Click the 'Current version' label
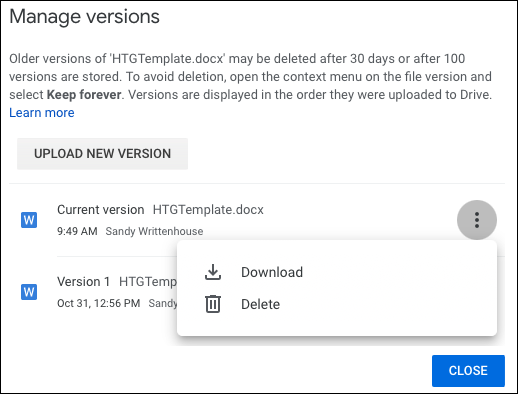The width and height of the screenshot is (518, 394). click(x=101, y=210)
